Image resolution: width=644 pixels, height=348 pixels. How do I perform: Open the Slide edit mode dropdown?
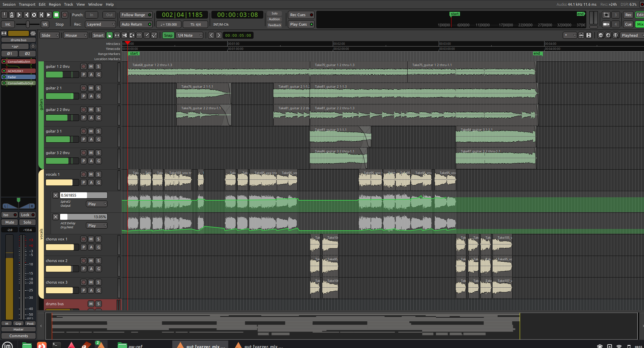point(50,35)
